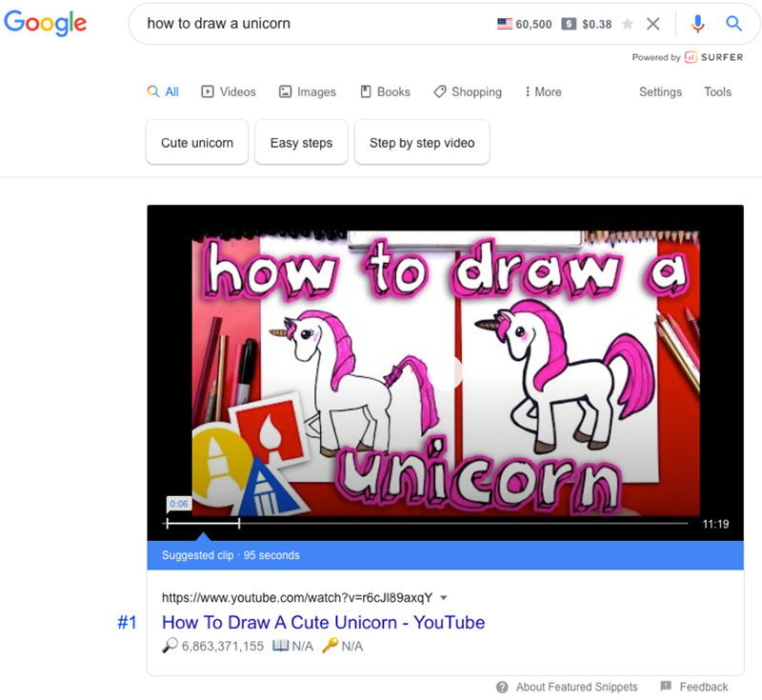The image size is (762, 700).
Task: Click the 0:06 clip start marker
Action: click(x=179, y=504)
